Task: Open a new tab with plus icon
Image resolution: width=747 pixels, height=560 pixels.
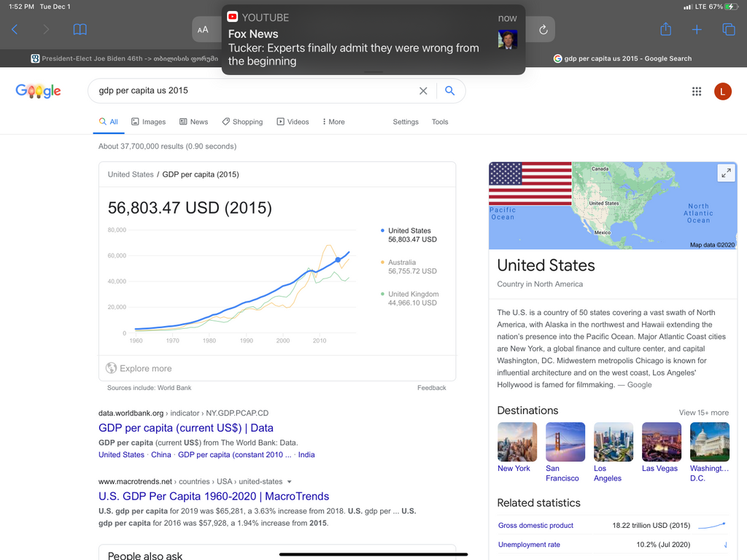Action: 697,29
